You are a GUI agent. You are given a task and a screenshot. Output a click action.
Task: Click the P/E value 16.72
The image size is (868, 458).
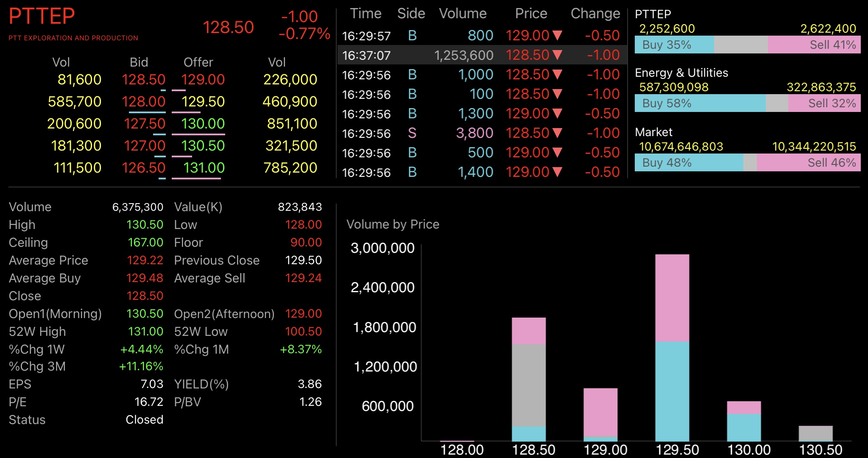tap(148, 402)
